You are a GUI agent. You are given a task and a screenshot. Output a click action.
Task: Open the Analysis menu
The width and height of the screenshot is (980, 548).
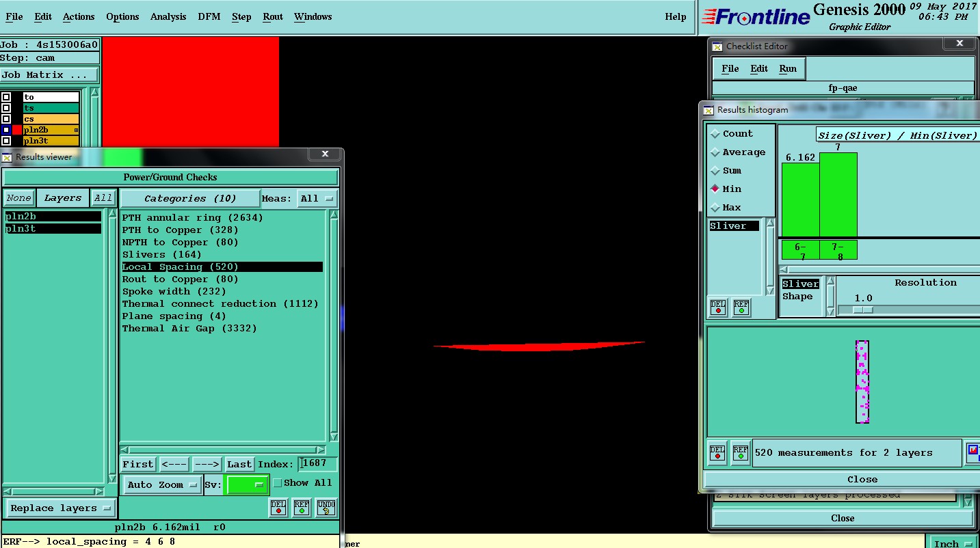click(168, 16)
